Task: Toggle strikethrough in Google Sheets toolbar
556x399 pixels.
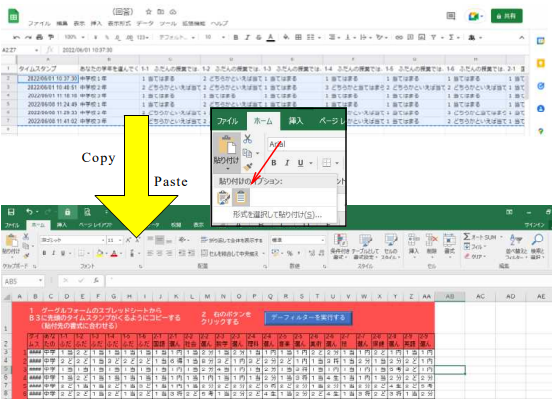Action: point(259,37)
